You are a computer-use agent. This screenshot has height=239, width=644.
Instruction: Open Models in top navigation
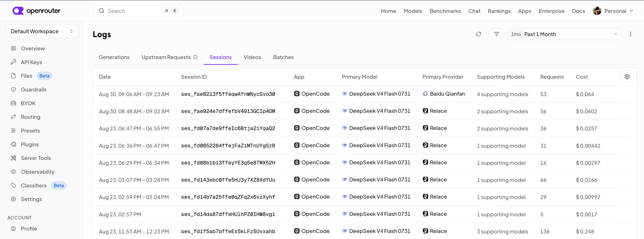[412, 11]
